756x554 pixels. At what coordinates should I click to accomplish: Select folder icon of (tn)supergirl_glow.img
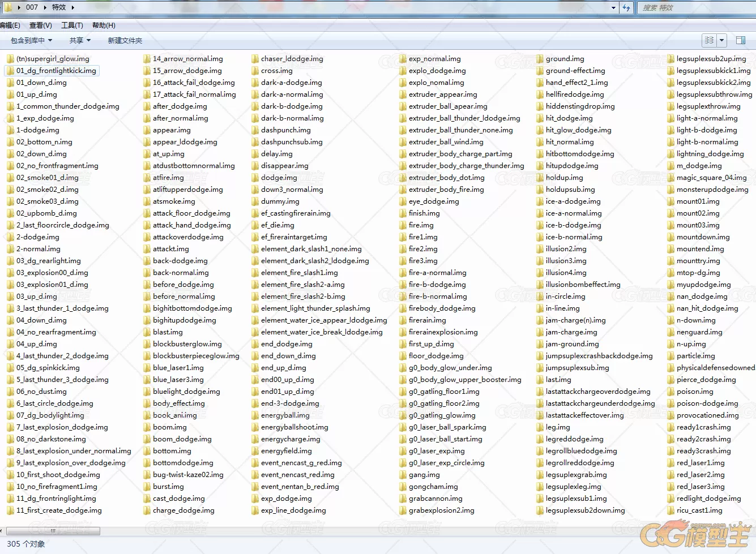pyautogui.click(x=10, y=59)
